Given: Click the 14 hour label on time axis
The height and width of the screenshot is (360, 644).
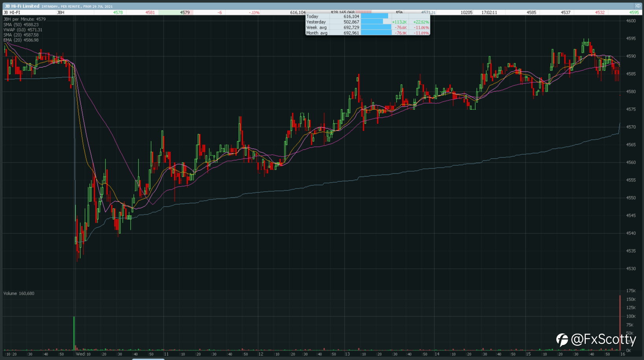Looking at the screenshot, I should click(x=437, y=354).
